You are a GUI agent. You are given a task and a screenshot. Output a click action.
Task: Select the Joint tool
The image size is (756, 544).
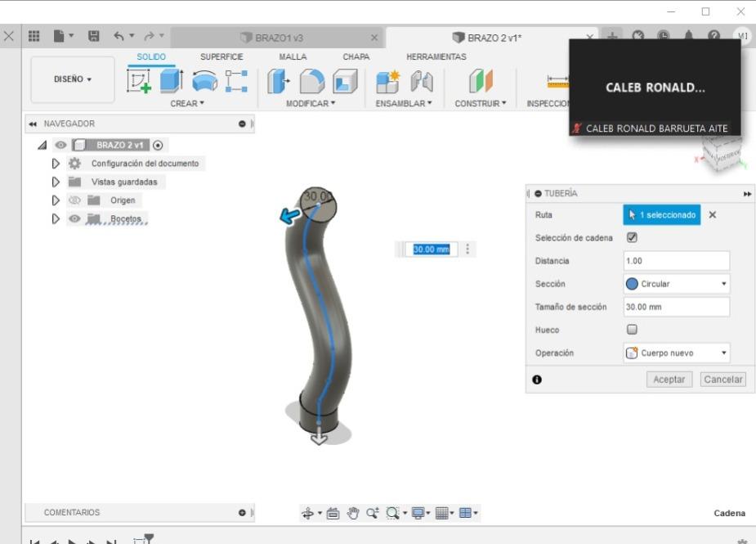pos(422,81)
